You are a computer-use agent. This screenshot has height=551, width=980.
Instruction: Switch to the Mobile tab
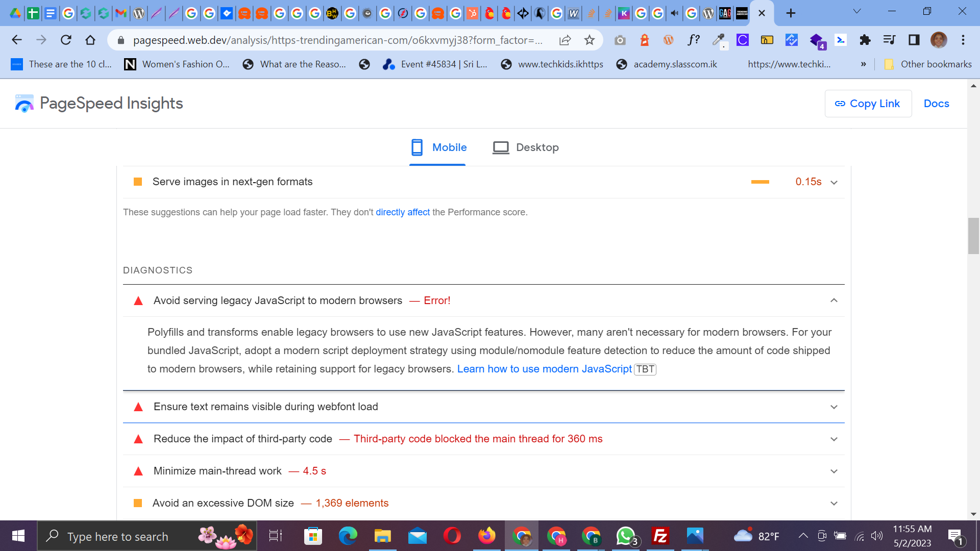pos(438,147)
